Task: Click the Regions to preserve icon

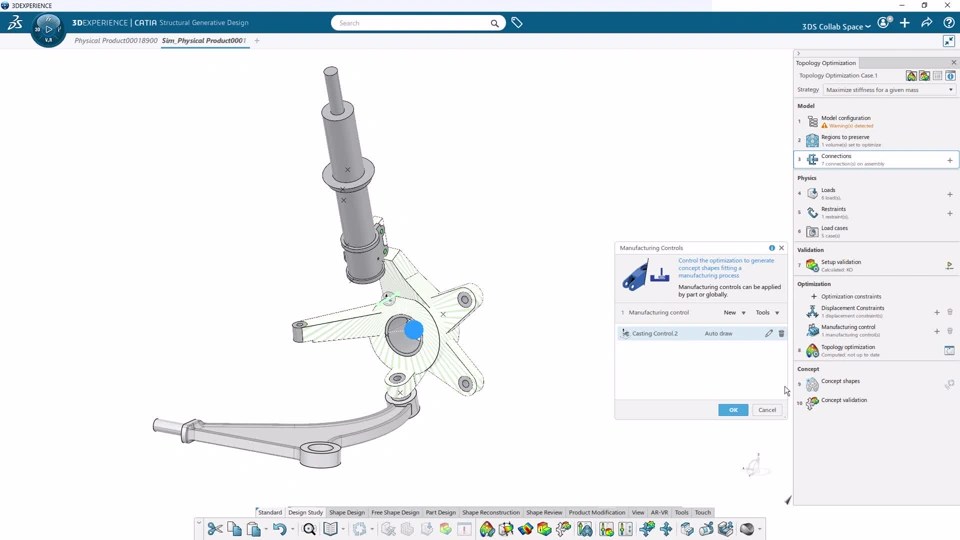Action: (812, 140)
